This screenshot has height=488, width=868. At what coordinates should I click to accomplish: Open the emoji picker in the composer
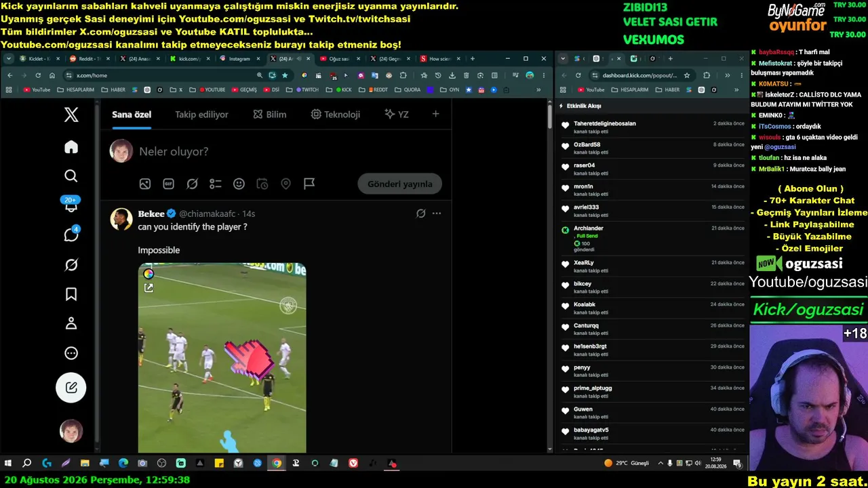(x=239, y=184)
